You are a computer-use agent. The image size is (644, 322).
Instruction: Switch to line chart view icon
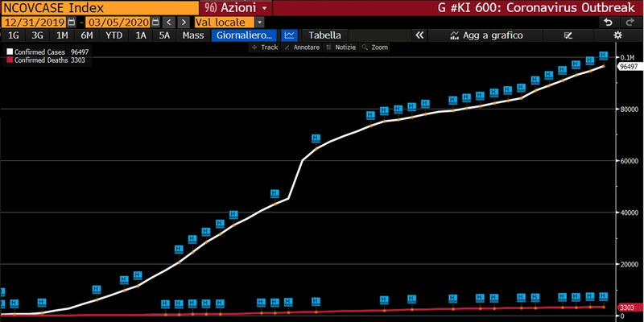290,35
